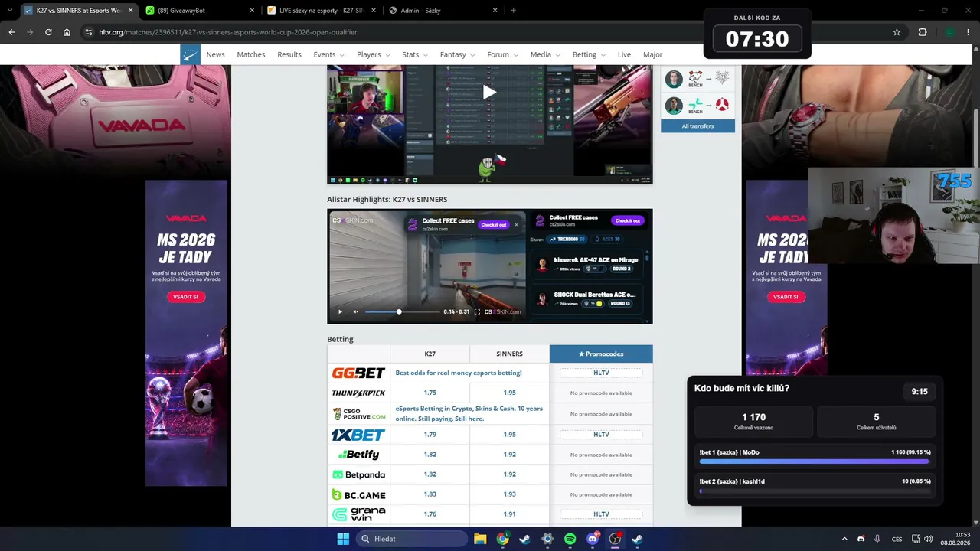This screenshot has height=551, width=980.
Task: Switch to the GiveawayBot tab
Action: [198, 11]
